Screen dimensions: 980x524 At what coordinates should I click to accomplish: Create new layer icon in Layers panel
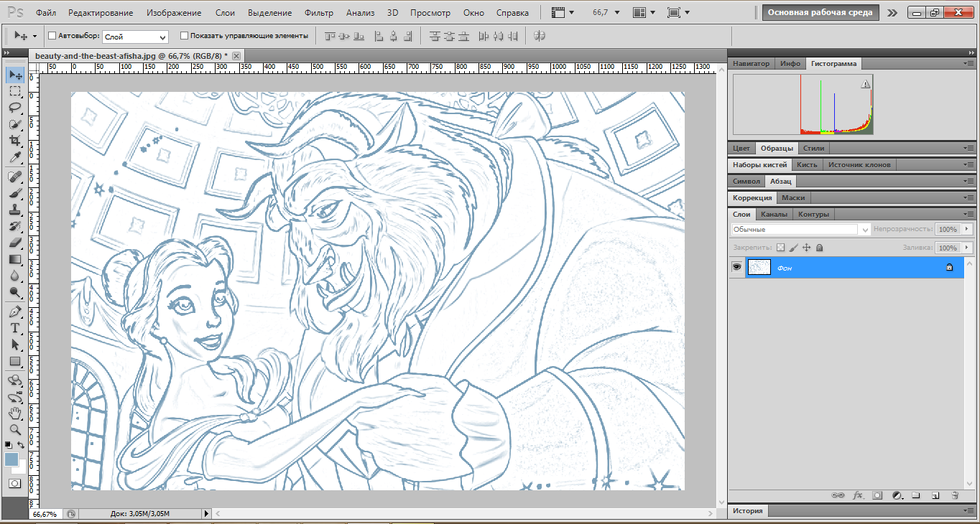tap(935, 495)
